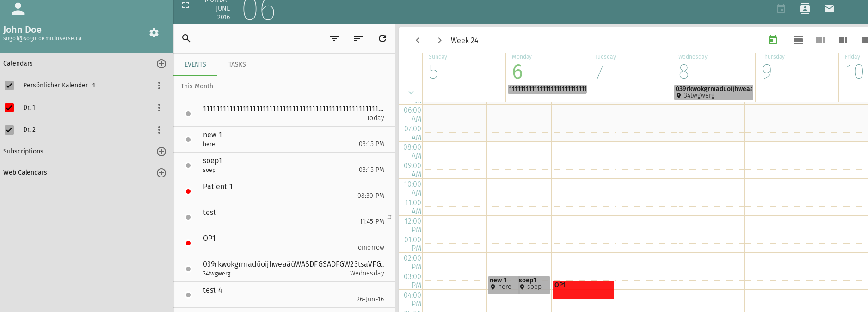
Task: Open the Address Book contacts icon
Action: (x=805, y=9)
